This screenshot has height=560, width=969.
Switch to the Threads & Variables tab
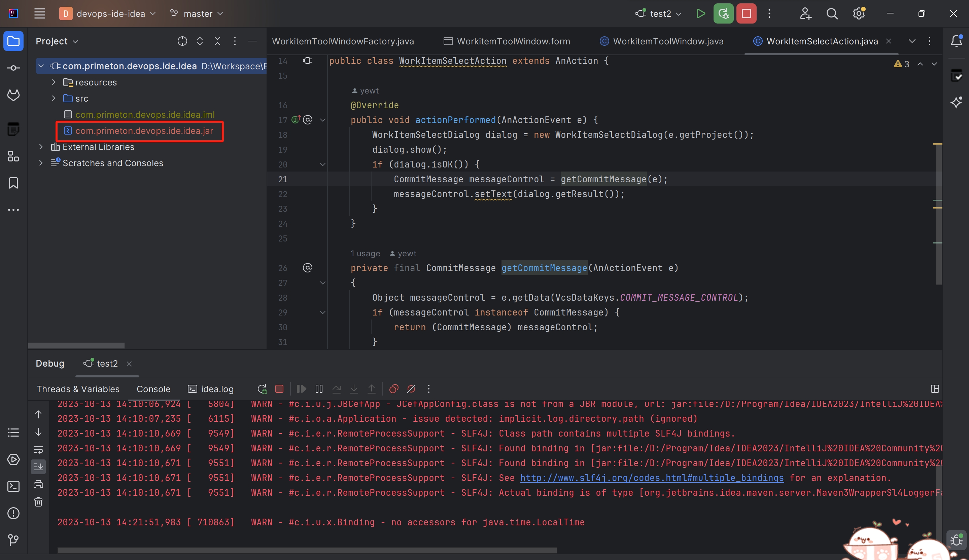[78, 389]
